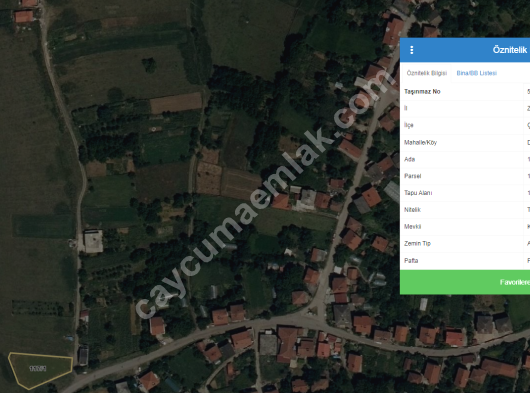
Task: Click the parcel number label inside yellow polygon
Action: click(38, 368)
